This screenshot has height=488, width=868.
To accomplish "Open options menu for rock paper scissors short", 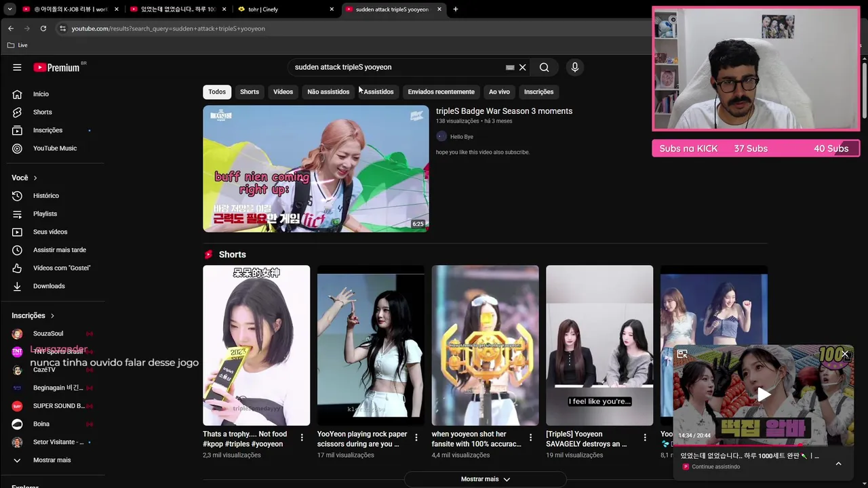I will pos(416,438).
